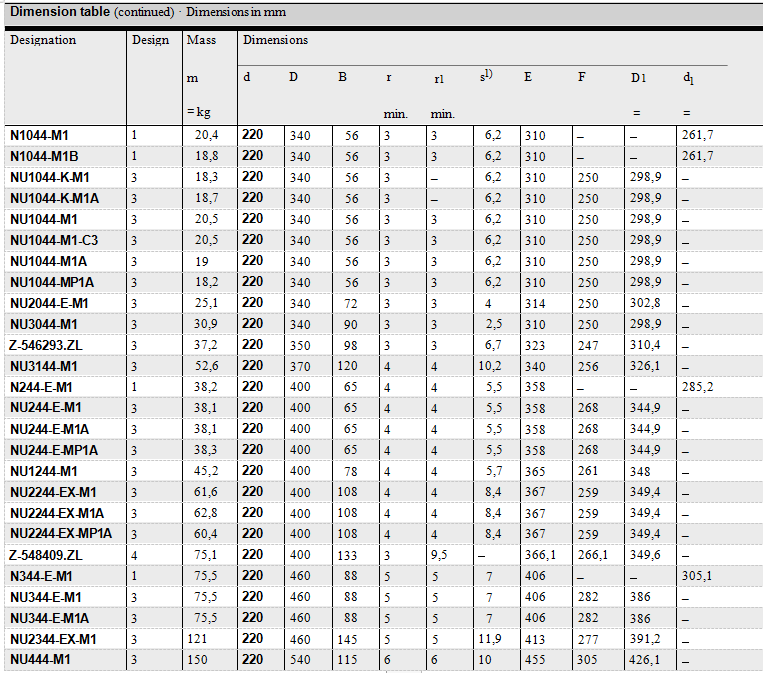Select the 9,5 r1 value for Z-548409.ZL
The height and width of the screenshot is (673, 763).
[440, 555]
